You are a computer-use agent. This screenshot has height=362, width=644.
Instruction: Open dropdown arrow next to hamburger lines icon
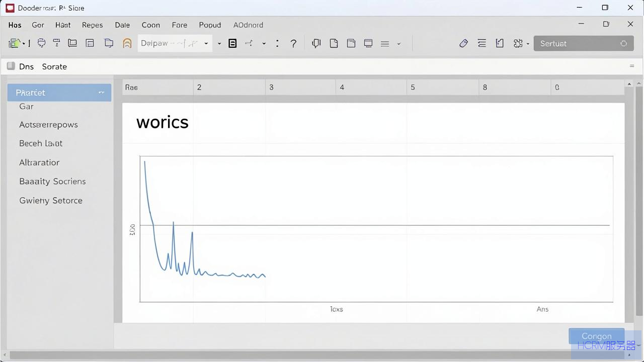point(398,44)
